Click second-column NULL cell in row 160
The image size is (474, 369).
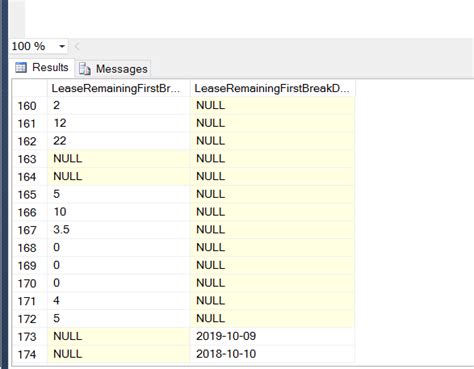click(272, 106)
